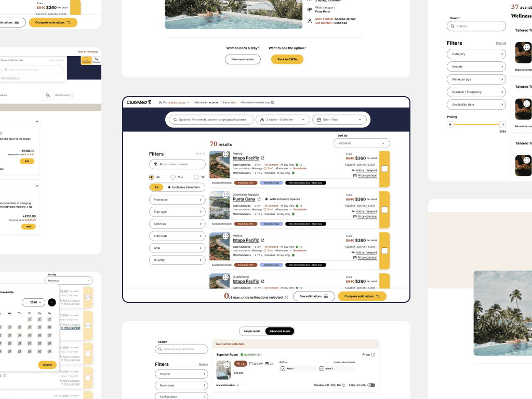Expand the Country filter
Screen dimensions: 532x399
[x=177, y=260]
